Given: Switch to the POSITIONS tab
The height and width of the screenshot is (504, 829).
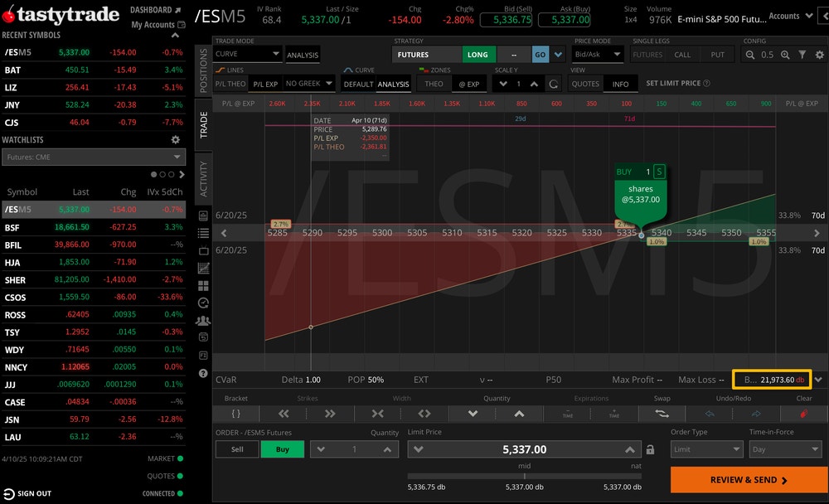Looking at the screenshot, I should (x=204, y=70).
